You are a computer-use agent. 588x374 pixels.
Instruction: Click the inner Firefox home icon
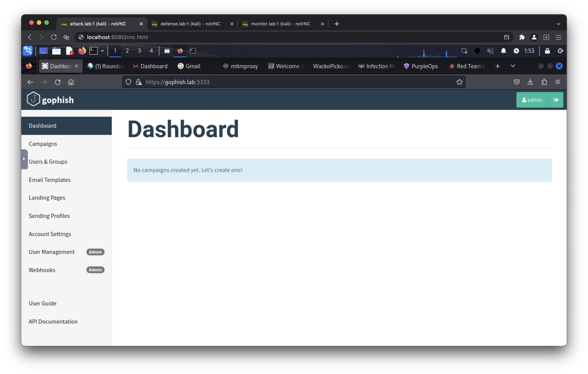coord(71,82)
